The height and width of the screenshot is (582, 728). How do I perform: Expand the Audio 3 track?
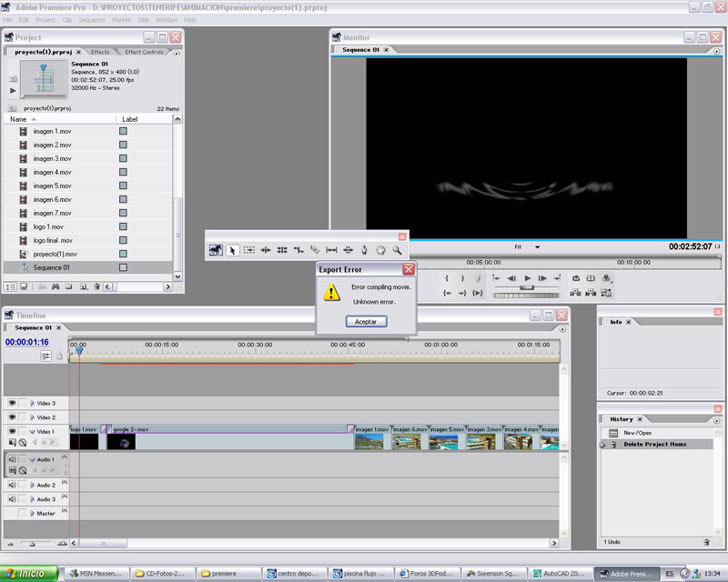[32, 499]
